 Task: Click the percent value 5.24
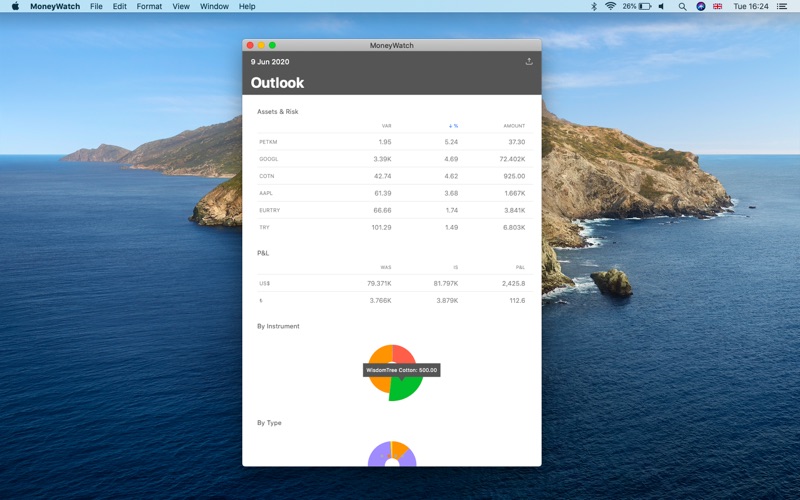pos(451,142)
